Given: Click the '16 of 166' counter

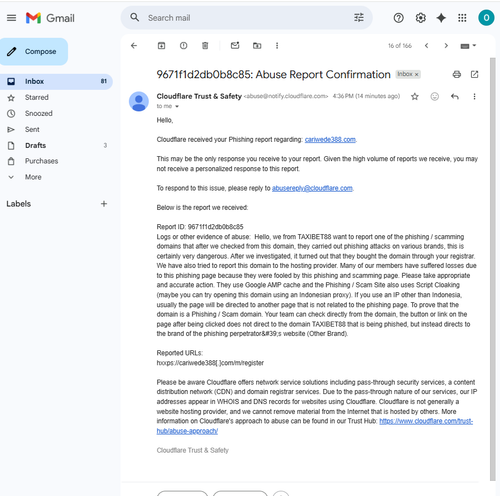Looking at the screenshot, I should point(400,46).
